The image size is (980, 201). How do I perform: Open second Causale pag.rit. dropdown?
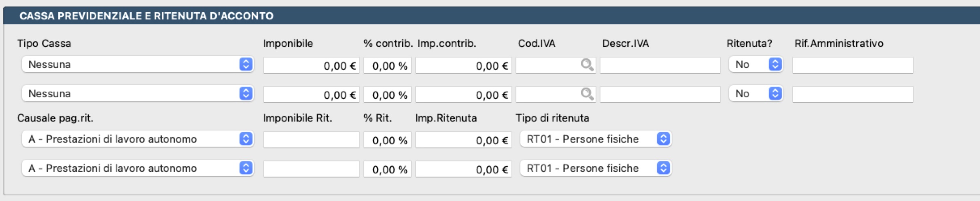coord(138,168)
